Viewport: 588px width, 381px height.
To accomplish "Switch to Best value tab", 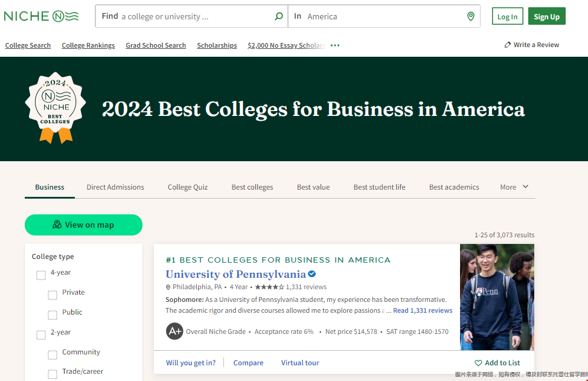I will [313, 187].
